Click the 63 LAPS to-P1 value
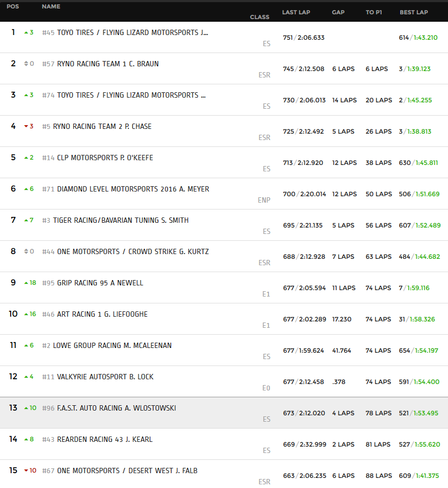The image size is (448, 488). click(x=378, y=257)
